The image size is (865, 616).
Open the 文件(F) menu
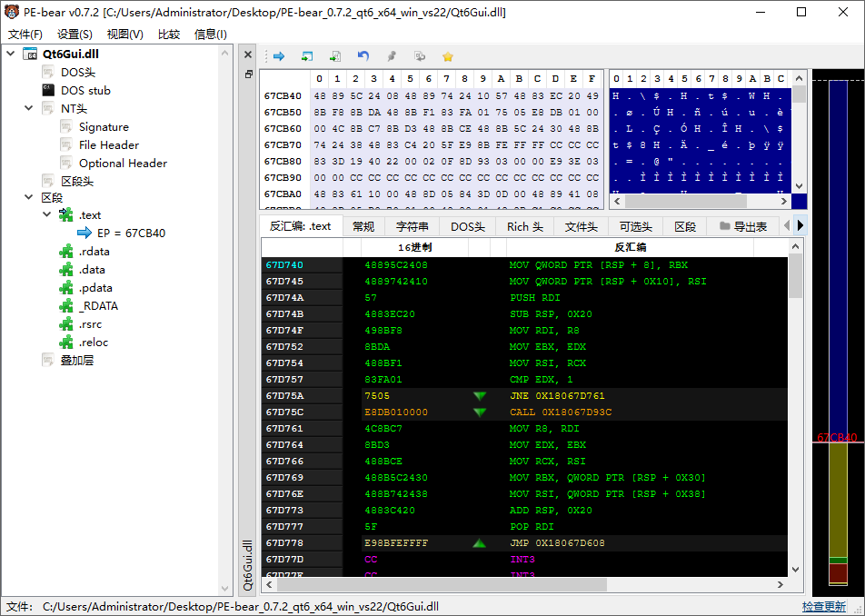coord(25,35)
